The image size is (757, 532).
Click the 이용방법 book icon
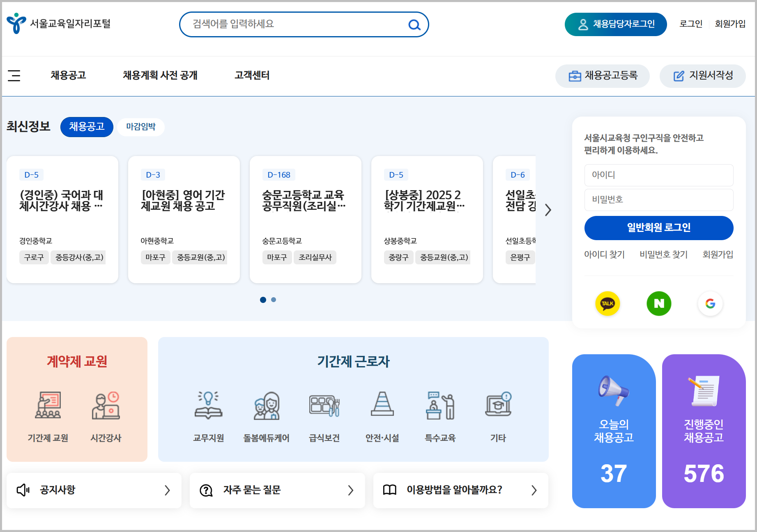tap(389, 490)
